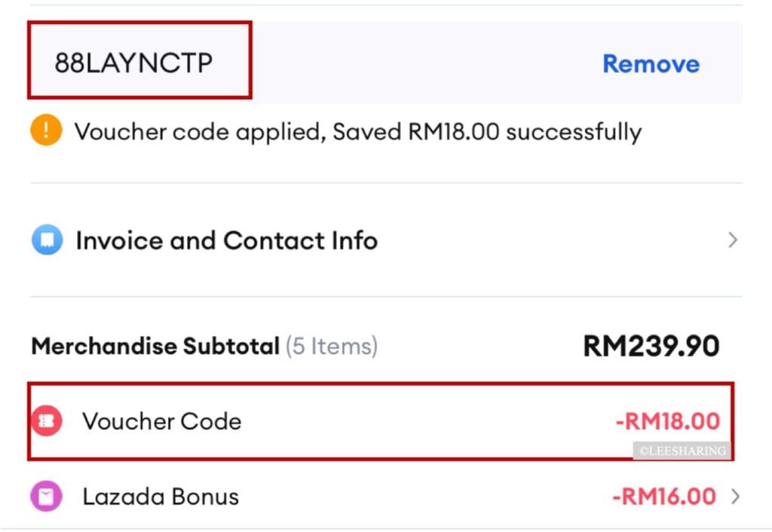Expand the Lazada Bonus chevron arrow
Viewport: 772px width, 532px height.
coord(735,497)
